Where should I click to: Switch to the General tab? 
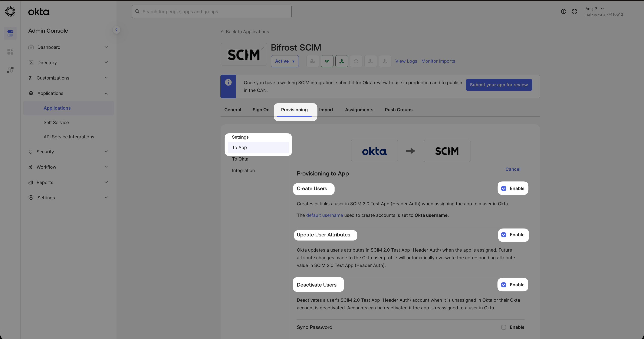click(233, 110)
